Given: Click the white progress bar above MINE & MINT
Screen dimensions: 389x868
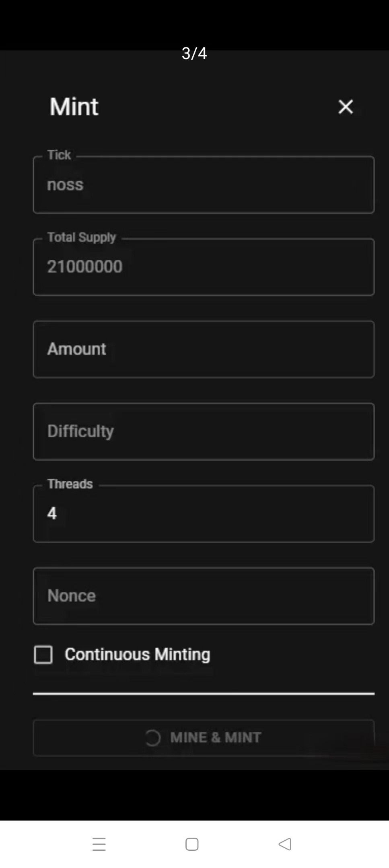Looking at the screenshot, I should point(204,694).
